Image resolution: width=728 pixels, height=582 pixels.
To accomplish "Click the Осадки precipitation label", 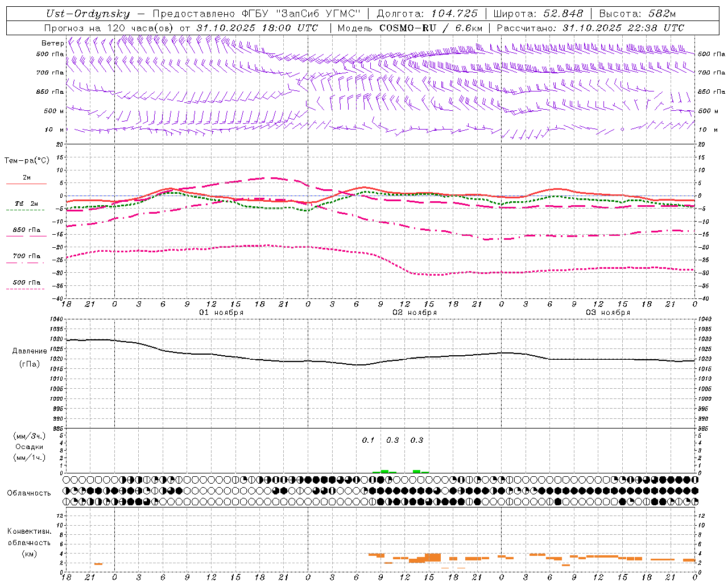I will click(x=29, y=447).
